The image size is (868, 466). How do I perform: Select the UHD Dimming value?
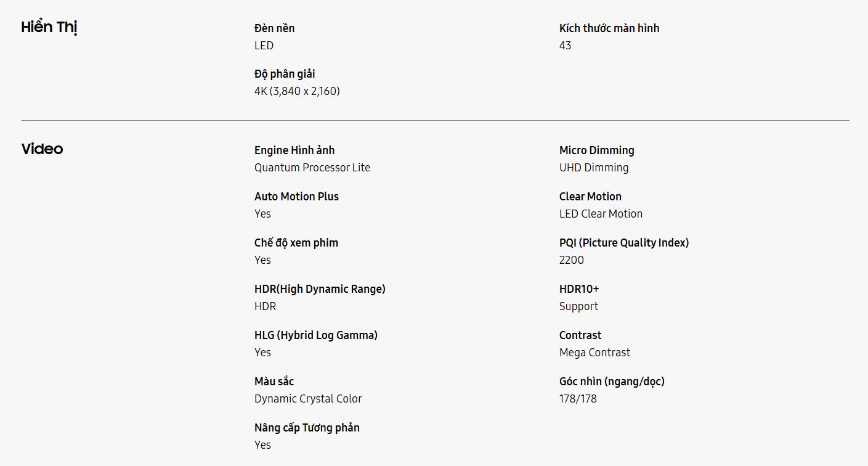594,168
